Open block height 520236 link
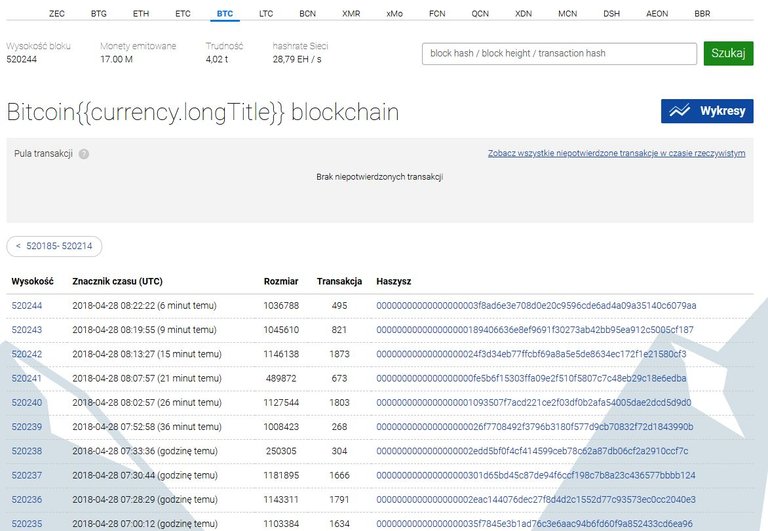 point(27,500)
